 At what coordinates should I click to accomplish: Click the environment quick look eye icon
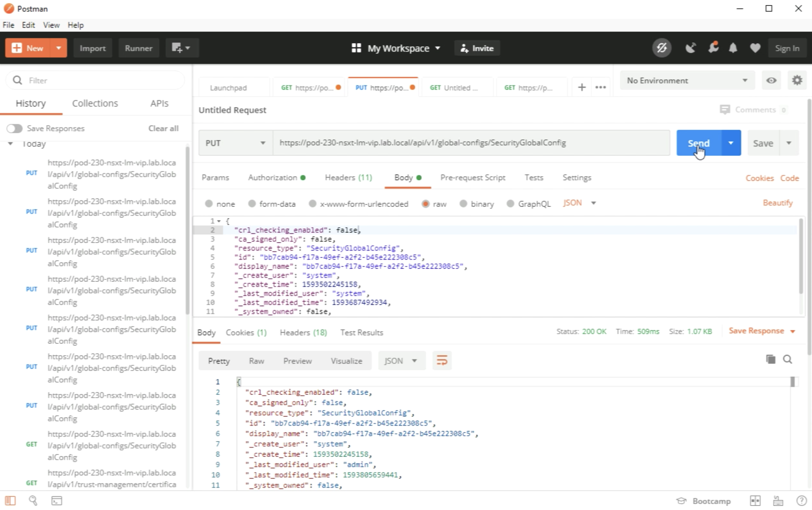[771, 81]
